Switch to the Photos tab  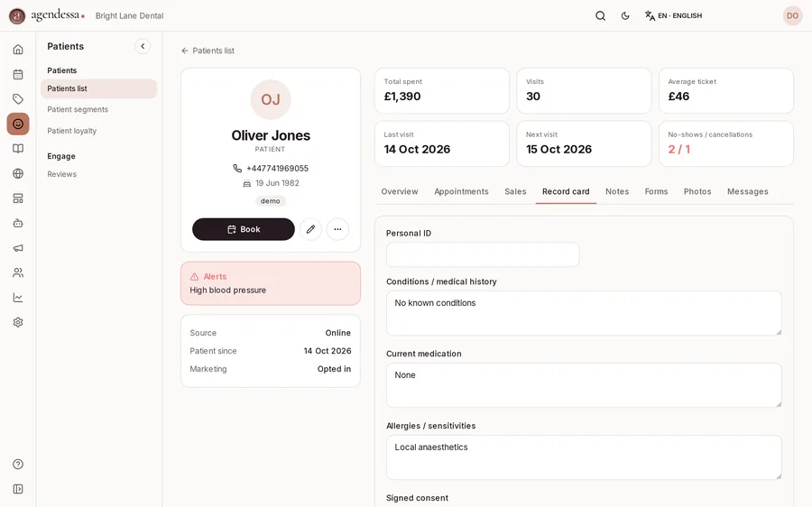(x=697, y=191)
